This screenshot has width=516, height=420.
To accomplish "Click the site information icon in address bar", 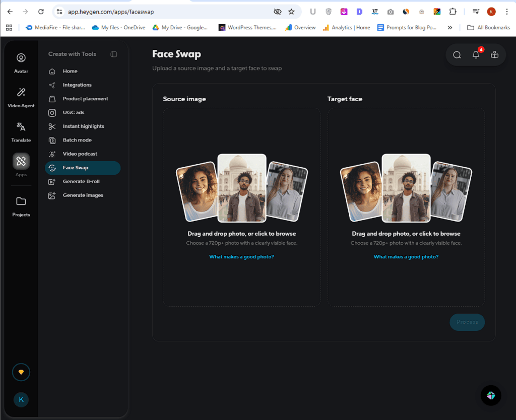I will tap(59, 12).
